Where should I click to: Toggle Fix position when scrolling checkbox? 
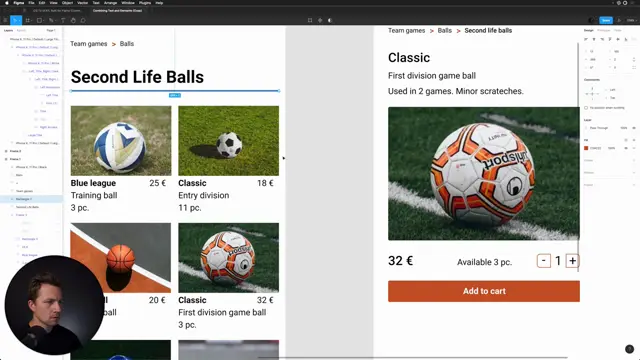point(586,108)
